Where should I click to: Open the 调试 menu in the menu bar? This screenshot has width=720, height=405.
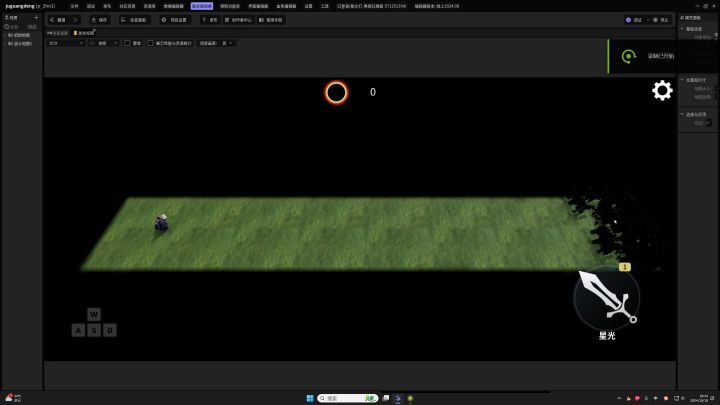tap(91, 6)
